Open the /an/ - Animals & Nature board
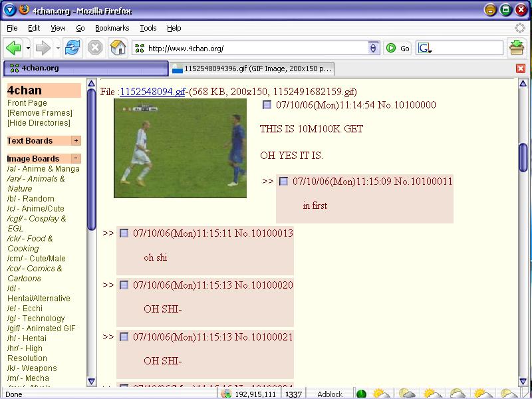The height and width of the screenshot is (399, 532). click(36, 184)
